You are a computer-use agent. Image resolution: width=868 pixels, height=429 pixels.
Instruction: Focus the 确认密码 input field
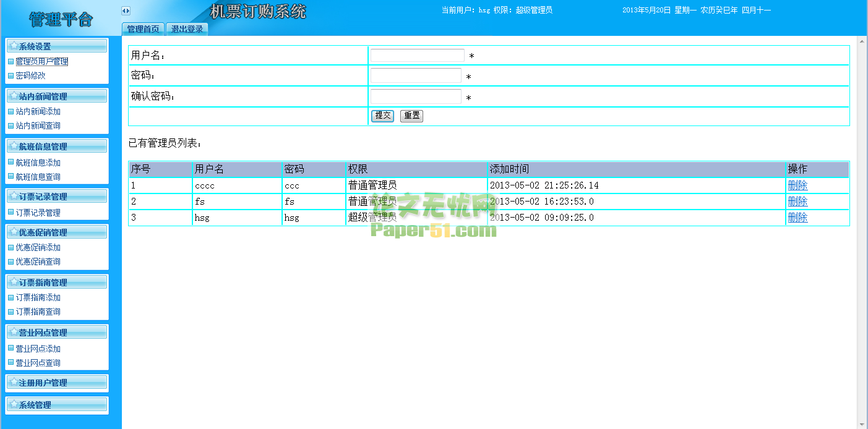point(416,96)
